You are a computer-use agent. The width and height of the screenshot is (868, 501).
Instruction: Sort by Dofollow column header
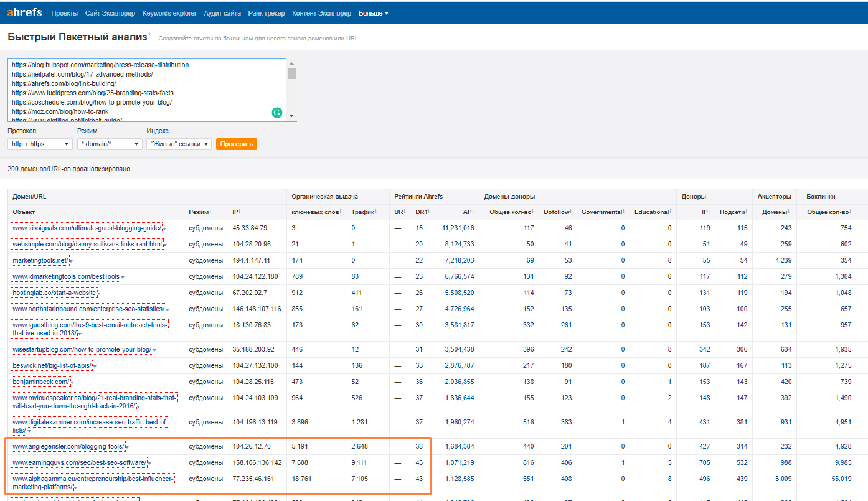click(x=559, y=212)
